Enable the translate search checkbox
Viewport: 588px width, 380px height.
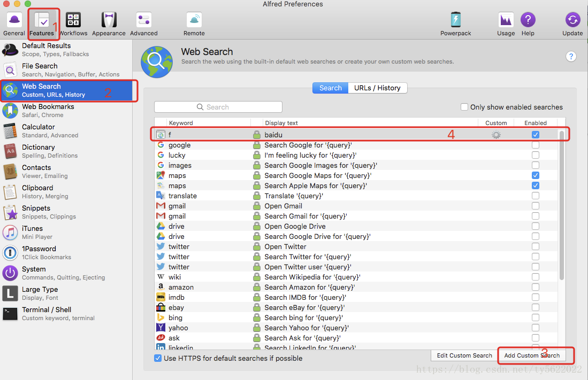[x=536, y=196]
